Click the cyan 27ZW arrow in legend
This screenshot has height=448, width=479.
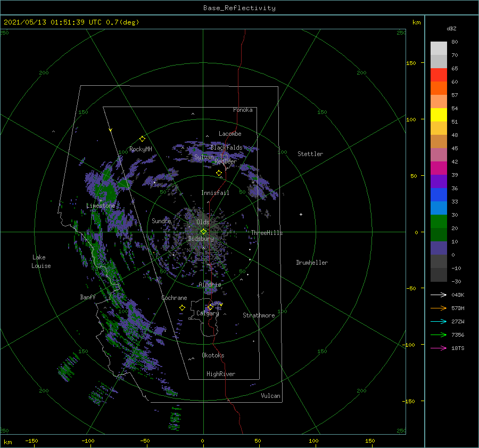click(439, 321)
